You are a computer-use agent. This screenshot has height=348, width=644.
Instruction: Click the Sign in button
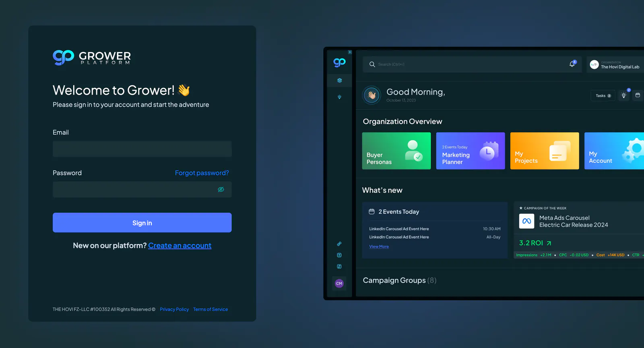(x=142, y=223)
